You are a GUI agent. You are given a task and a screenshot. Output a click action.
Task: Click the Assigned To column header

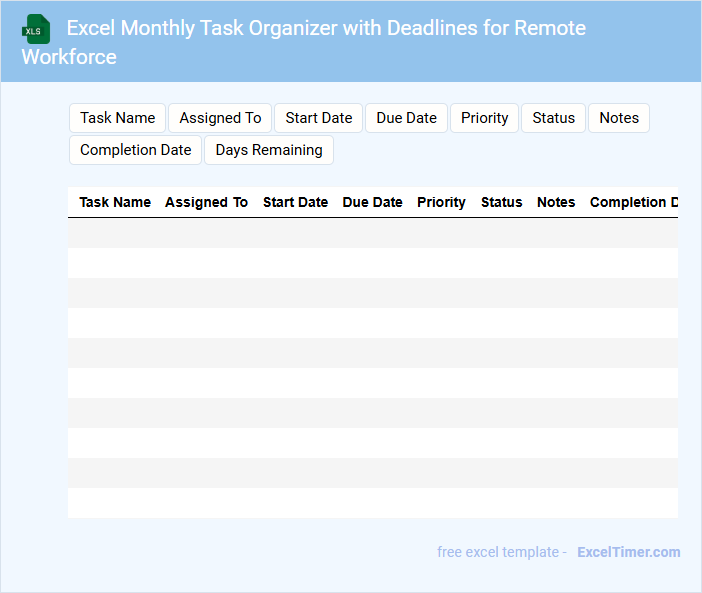tap(206, 202)
